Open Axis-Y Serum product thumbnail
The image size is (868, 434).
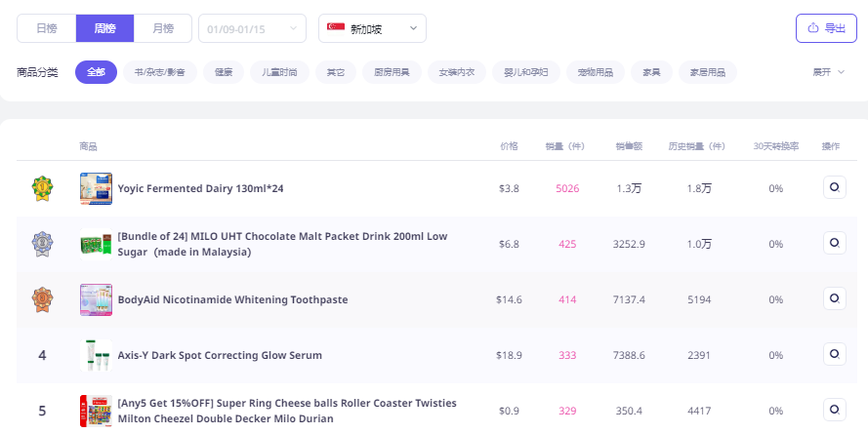pos(96,355)
